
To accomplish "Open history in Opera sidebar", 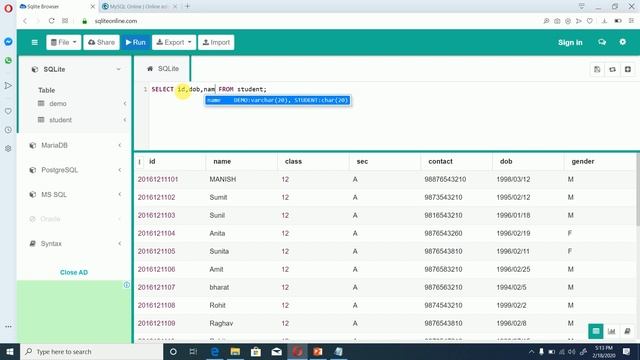I will point(8,130).
